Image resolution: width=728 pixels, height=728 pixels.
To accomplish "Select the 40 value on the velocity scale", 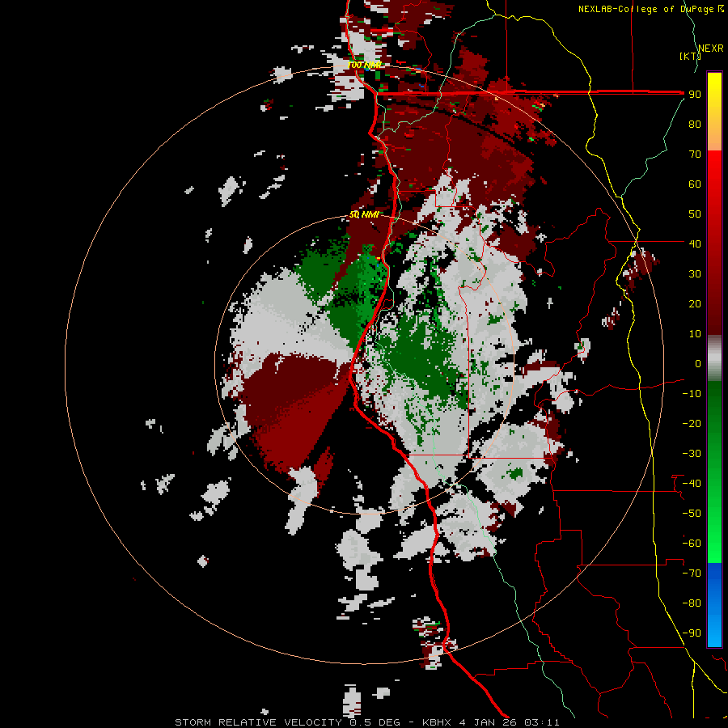I will click(695, 243).
